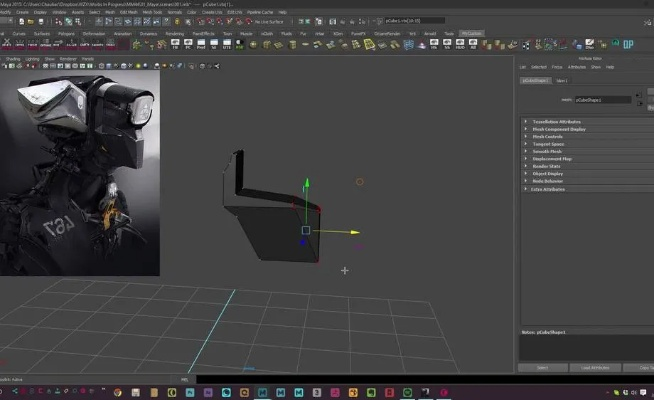Click the Load Attributes button
654x400 pixels.
pyautogui.click(x=593, y=368)
